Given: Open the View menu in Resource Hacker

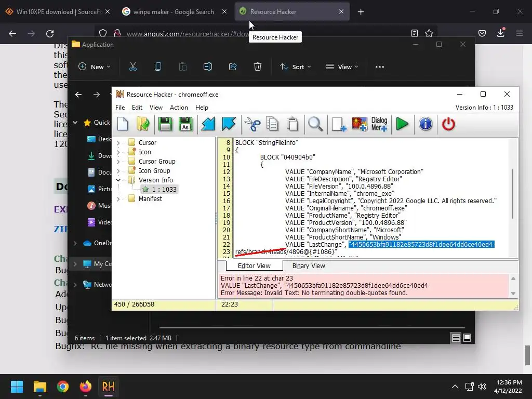Looking at the screenshot, I should 156,108.
